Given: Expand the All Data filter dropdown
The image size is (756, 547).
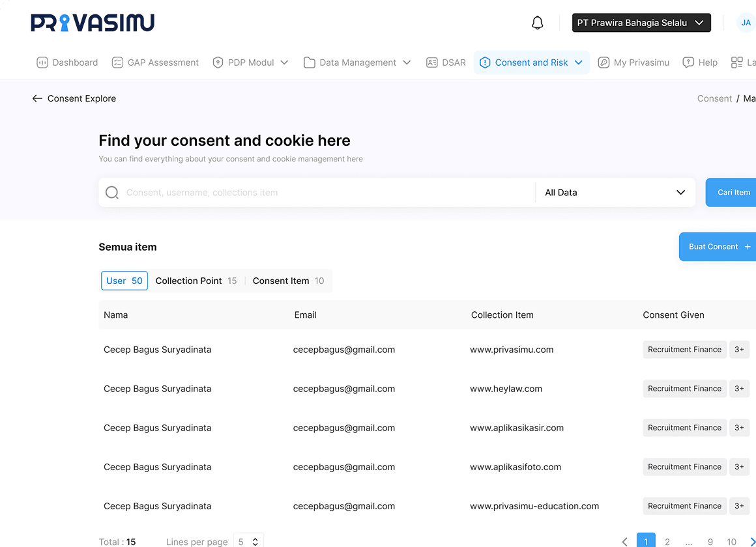Looking at the screenshot, I should [614, 192].
